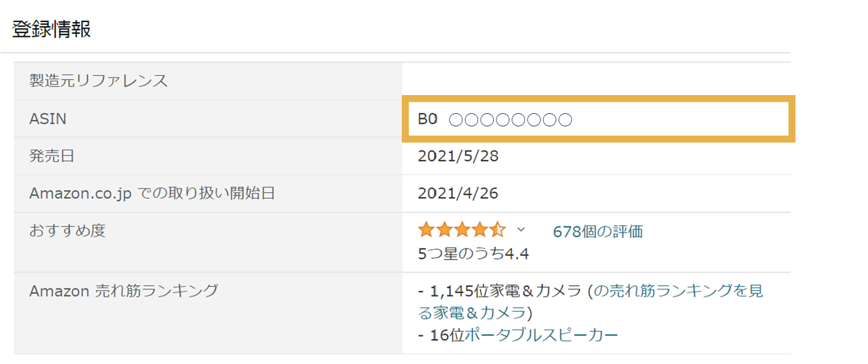Click the 製造元リファレンス row label
This screenshot has height=364, width=868.
point(99,81)
